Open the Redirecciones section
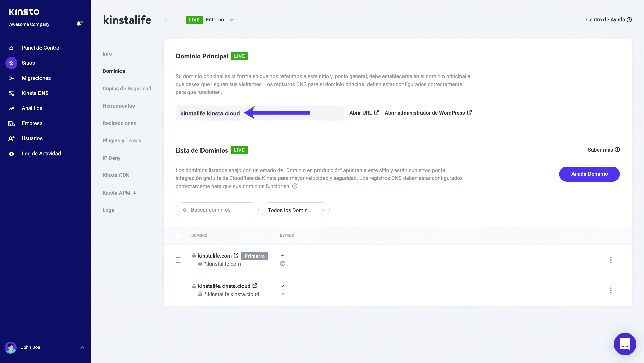The width and height of the screenshot is (644, 363). [x=119, y=123]
